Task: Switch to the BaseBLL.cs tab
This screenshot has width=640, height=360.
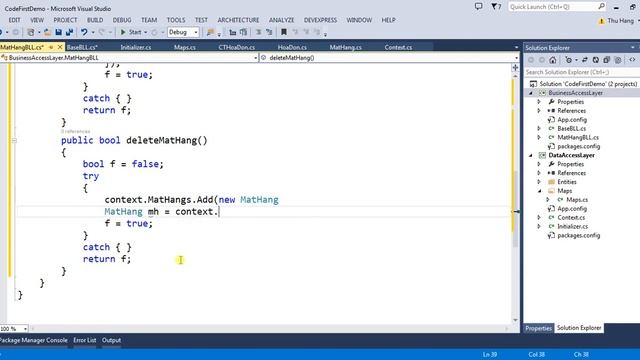Action: tap(82, 47)
